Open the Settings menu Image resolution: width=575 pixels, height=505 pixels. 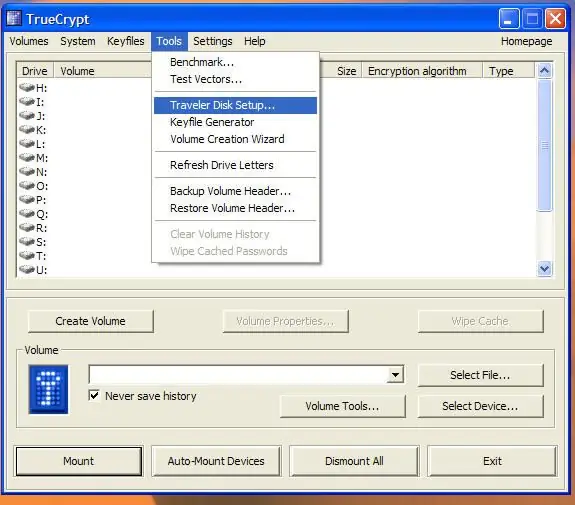[213, 41]
